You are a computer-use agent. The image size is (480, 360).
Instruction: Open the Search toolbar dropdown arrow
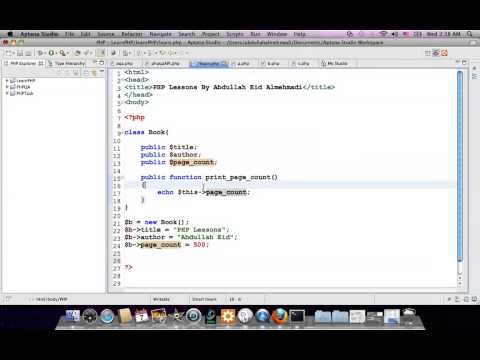coord(67,53)
